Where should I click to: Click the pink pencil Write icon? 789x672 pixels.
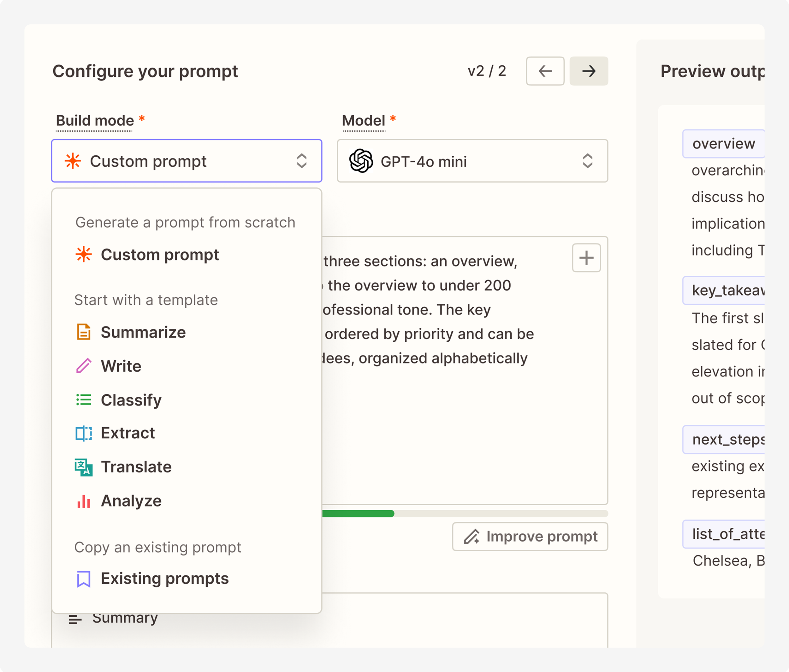[x=83, y=366]
